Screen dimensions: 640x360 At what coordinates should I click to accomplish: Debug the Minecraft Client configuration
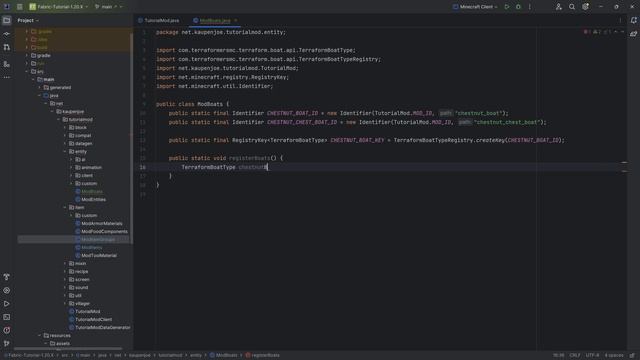[x=518, y=7]
